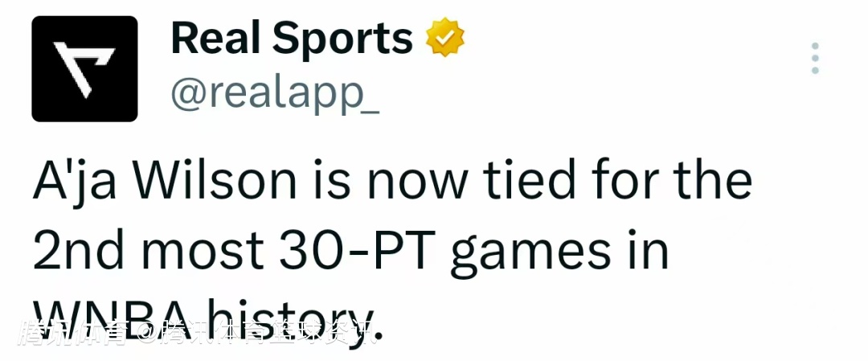Open the Real Sports profile avatar
The height and width of the screenshot is (361, 868).
[x=84, y=69]
